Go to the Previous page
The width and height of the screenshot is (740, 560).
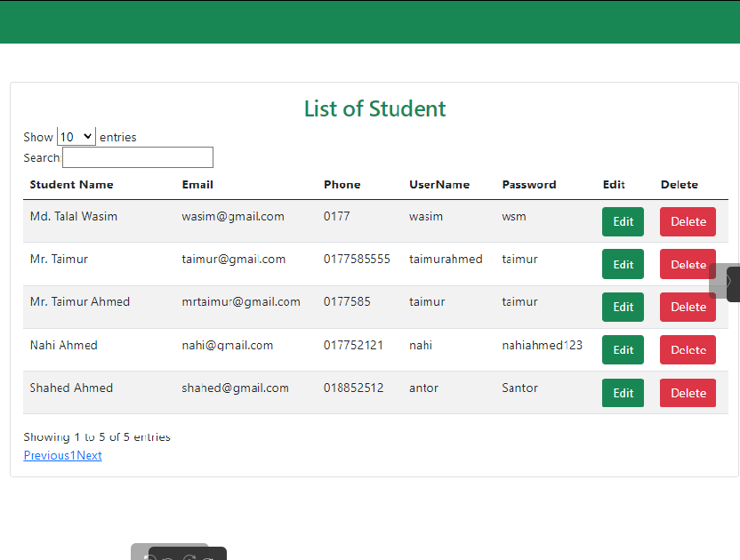(46, 456)
